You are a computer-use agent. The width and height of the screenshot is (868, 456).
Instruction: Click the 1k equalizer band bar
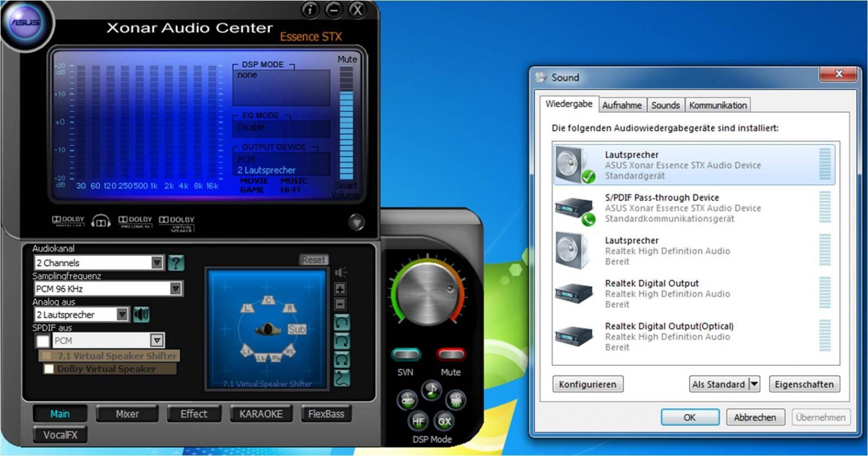coord(154,122)
